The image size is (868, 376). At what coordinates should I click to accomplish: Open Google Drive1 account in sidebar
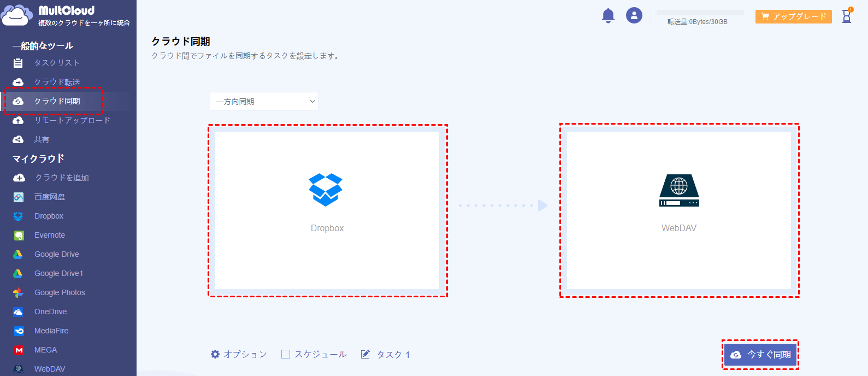click(x=59, y=273)
